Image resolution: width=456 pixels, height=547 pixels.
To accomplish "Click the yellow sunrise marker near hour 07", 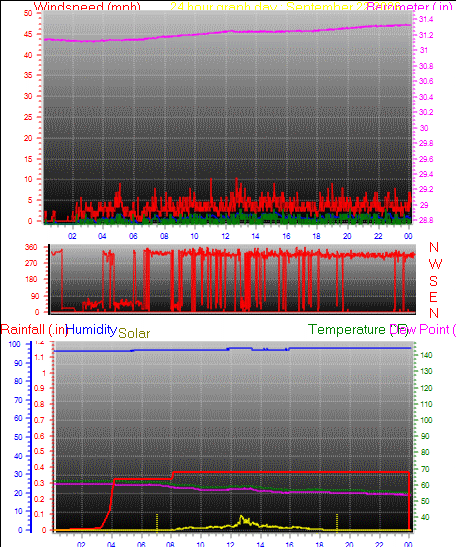I will point(157,522).
